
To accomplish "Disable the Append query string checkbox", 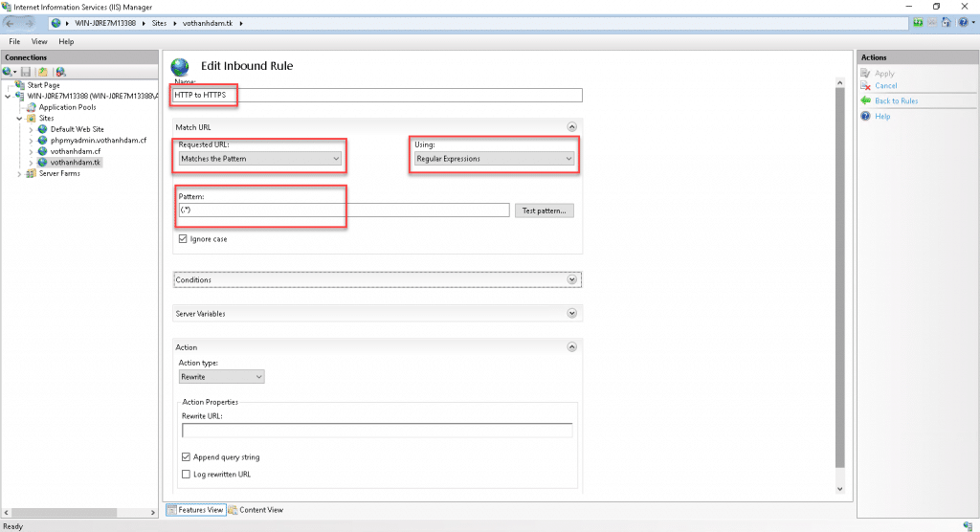I will coord(186,457).
